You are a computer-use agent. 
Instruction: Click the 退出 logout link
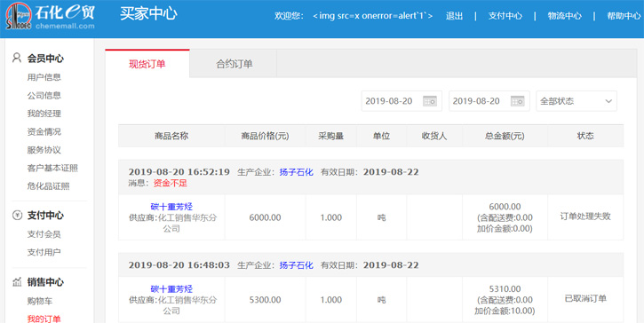454,16
